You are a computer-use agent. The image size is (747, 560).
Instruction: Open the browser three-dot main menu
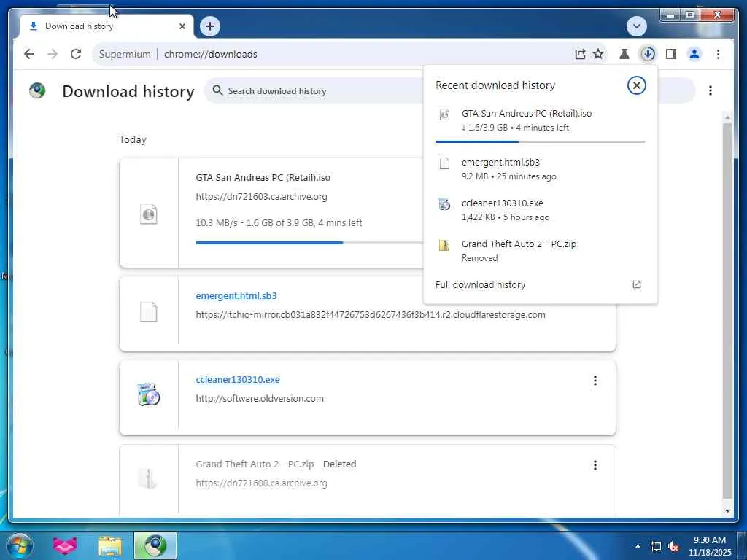tap(718, 54)
